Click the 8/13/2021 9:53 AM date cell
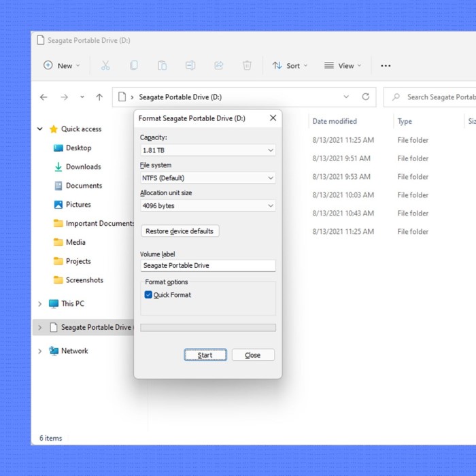 (341, 177)
